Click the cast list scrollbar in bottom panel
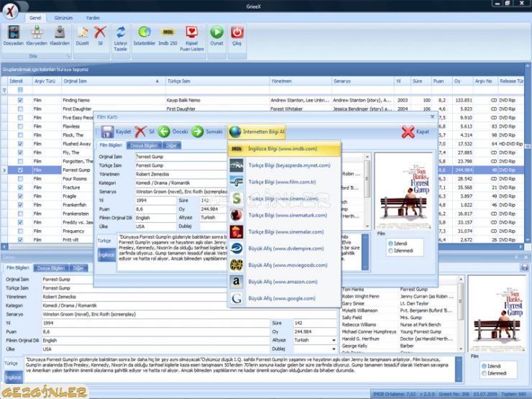 point(460,313)
